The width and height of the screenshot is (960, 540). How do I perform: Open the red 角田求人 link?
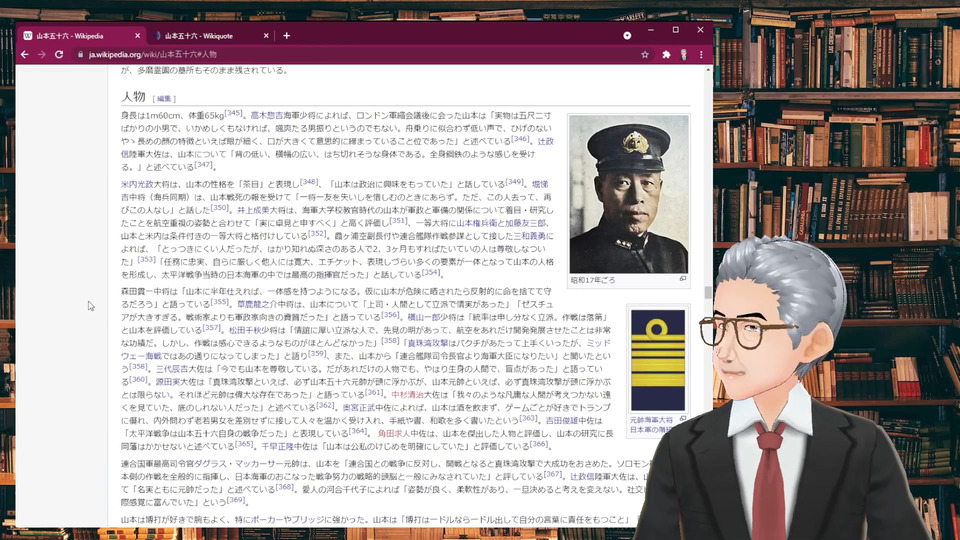394,433
